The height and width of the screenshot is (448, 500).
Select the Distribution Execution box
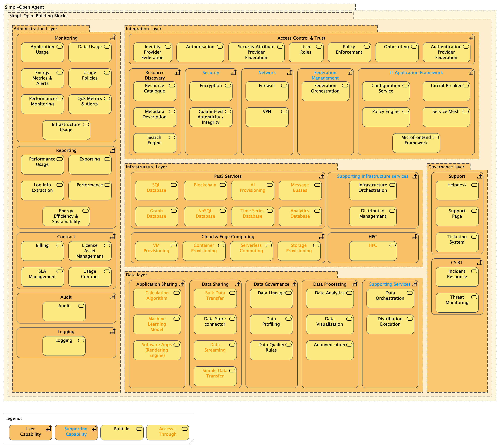click(390, 324)
